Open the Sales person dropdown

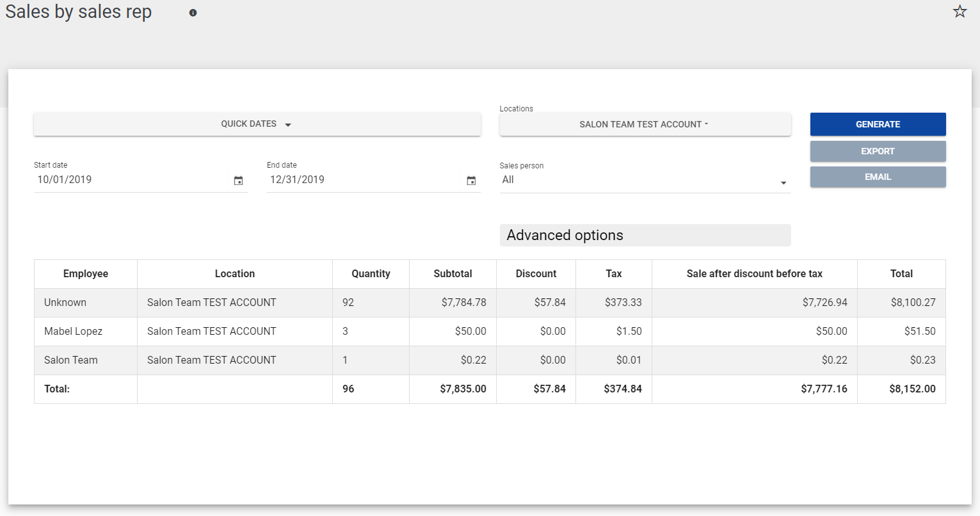645,181
